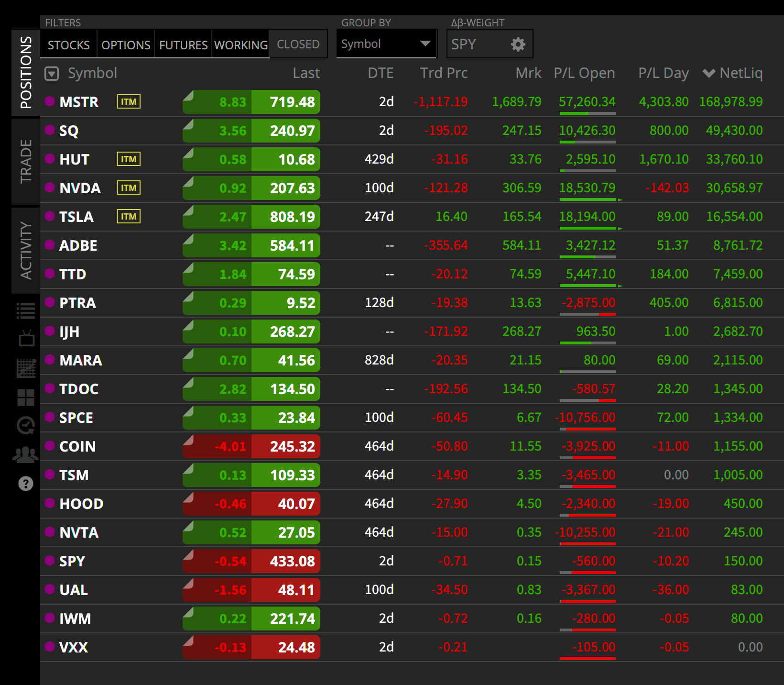Click ADBE Mrk value 584.11

click(522, 245)
